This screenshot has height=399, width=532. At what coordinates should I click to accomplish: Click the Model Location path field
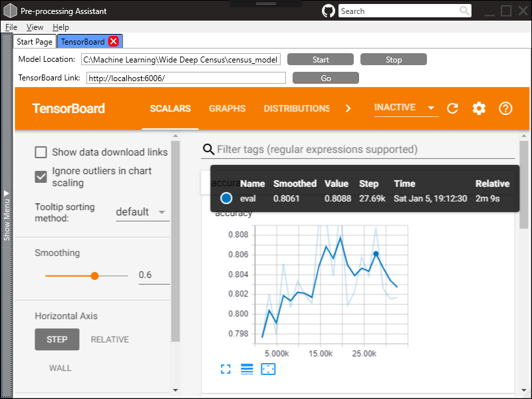coord(181,59)
